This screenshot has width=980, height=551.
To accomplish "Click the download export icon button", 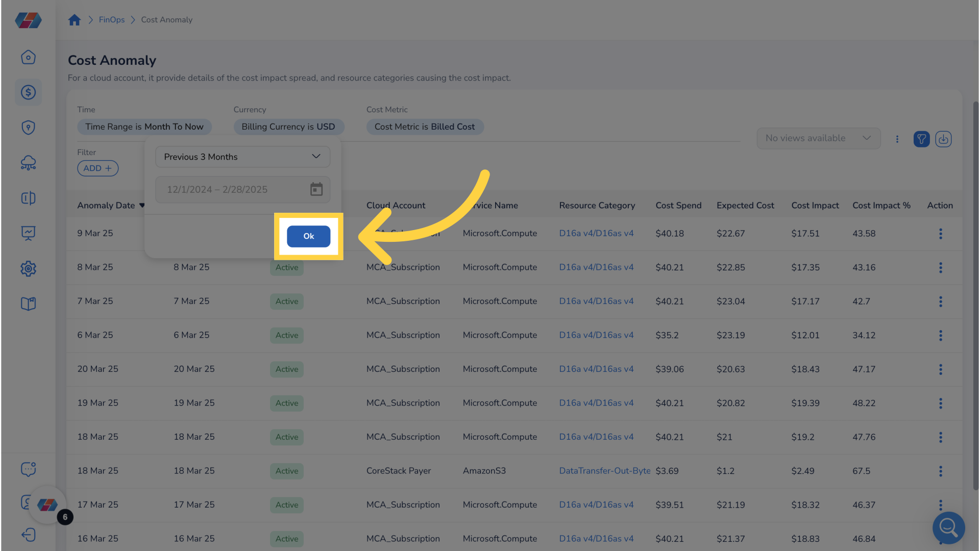I will (x=943, y=139).
